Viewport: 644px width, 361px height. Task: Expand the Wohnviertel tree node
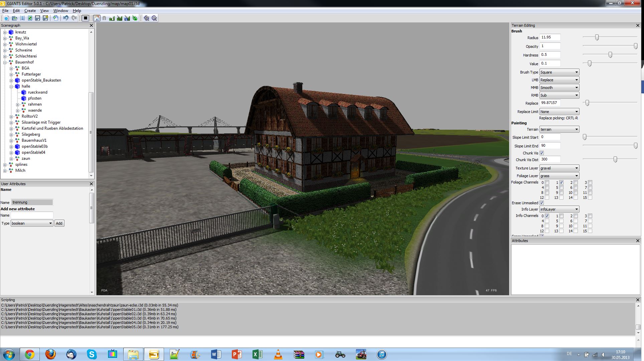[5, 44]
